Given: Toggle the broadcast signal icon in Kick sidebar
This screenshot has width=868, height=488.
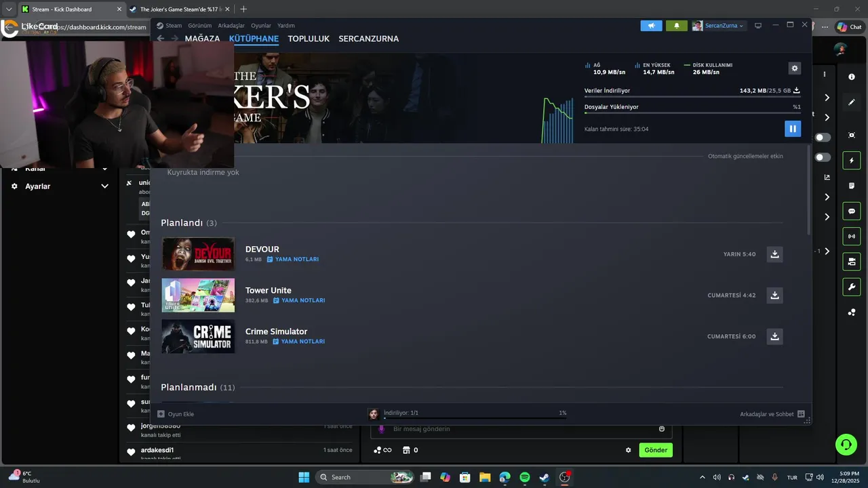Looking at the screenshot, I should (x=852, y=236).
